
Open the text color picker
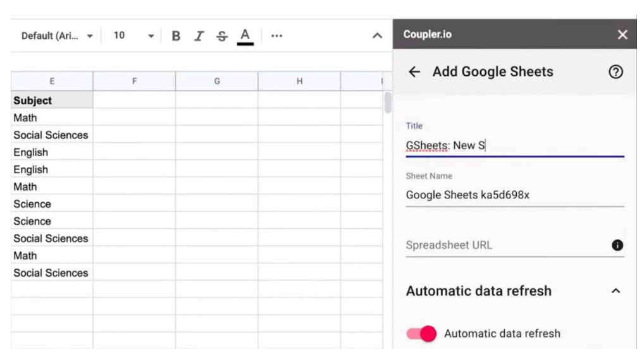pos(245,37)
